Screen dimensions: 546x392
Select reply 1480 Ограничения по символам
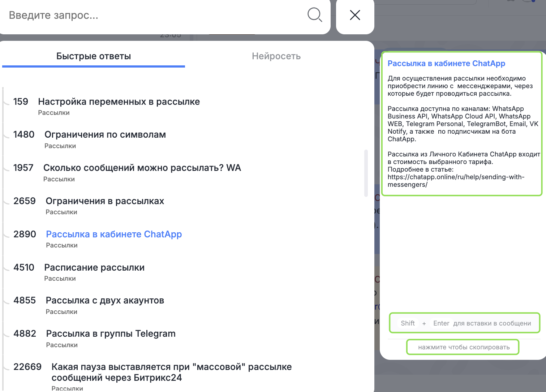click(x=105, y=135)
